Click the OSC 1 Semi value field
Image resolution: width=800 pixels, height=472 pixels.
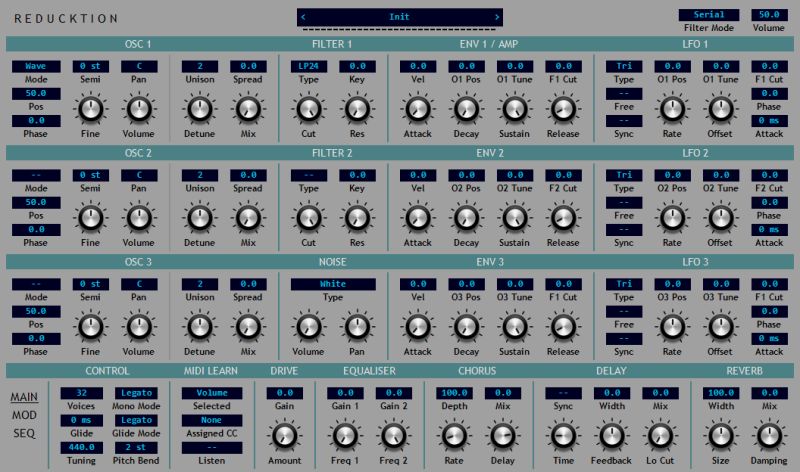pyautogui.click(x=90, y=66)
